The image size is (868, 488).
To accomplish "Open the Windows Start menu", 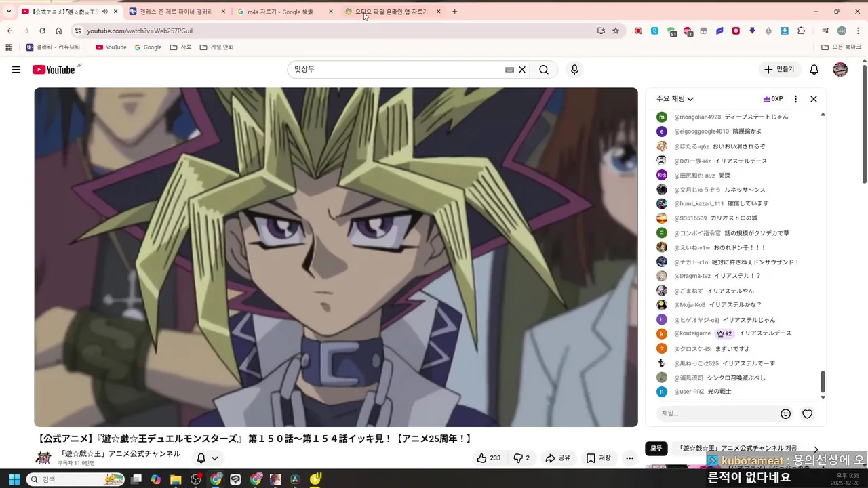I will point(14,479).
